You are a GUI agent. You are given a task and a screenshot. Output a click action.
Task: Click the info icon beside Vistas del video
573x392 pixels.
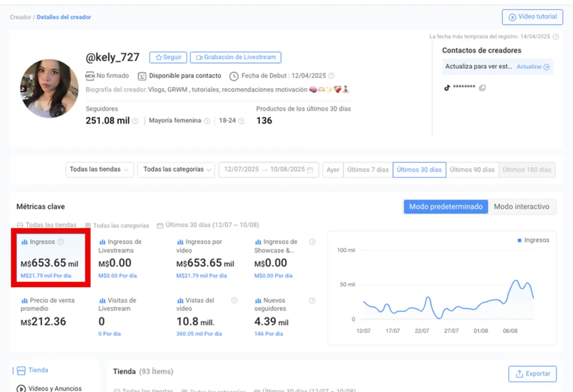coord(234,301)
